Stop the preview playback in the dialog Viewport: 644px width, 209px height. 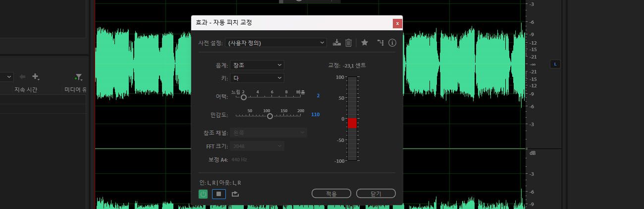coord(218,194)
